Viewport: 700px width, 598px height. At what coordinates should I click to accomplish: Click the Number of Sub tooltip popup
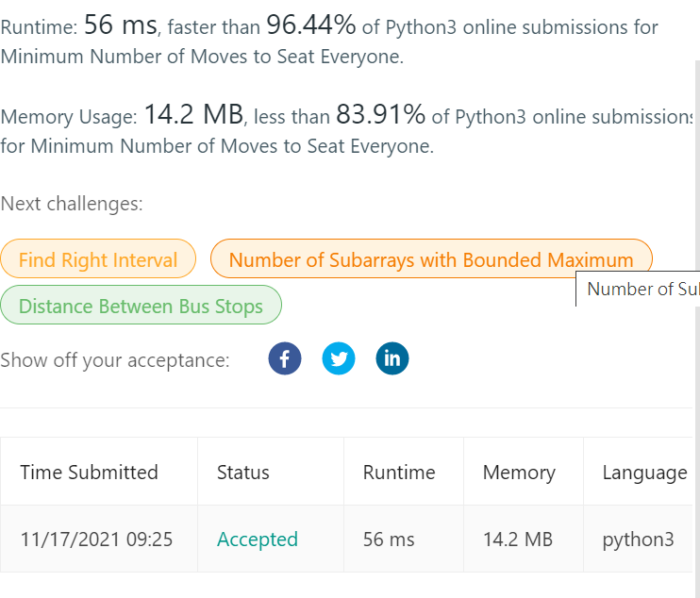pos(638,289)
